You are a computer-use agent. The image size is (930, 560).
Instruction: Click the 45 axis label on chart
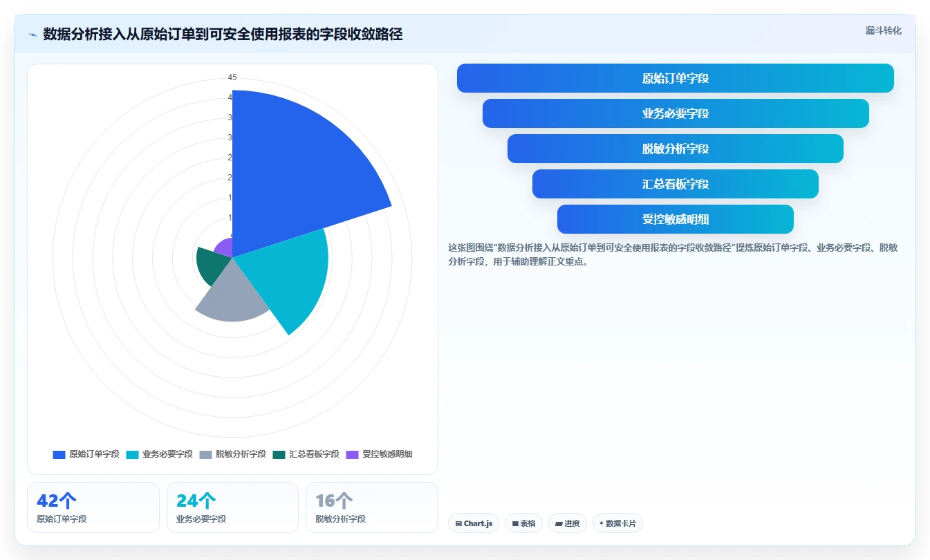pos(232,77)
